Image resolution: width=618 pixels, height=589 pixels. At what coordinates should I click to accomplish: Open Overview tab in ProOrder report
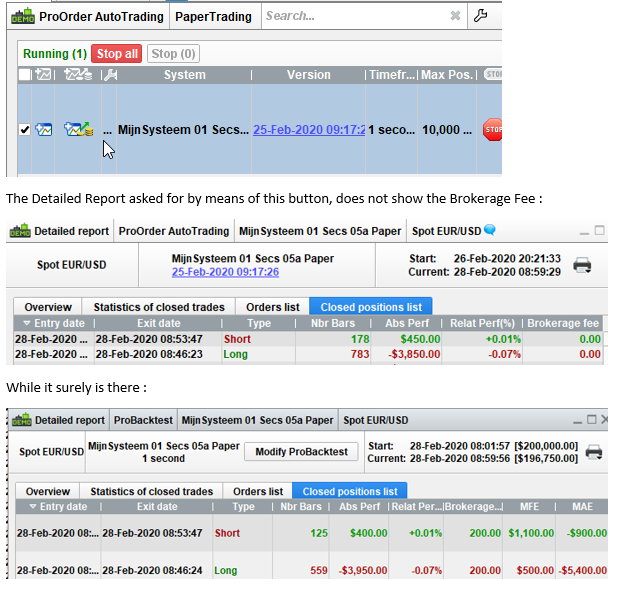click(48, 307)
